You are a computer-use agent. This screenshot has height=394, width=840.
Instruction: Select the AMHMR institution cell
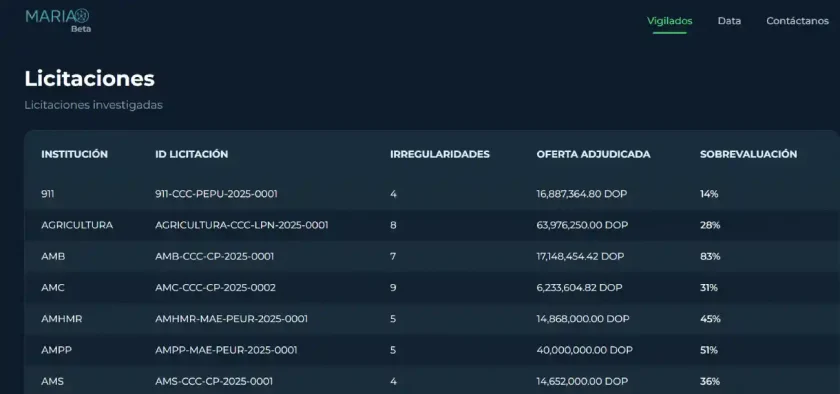point(62,319)
